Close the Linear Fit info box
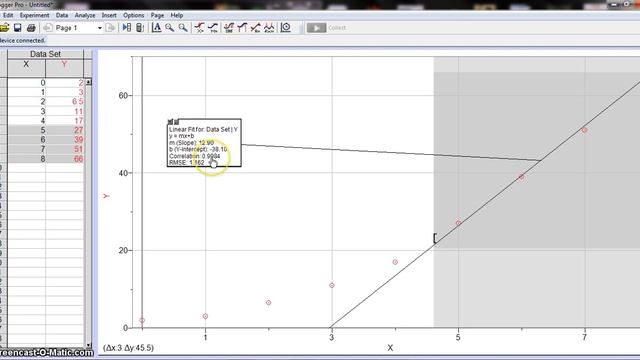Viewport: 640px width, 360px height. tap(171, 122)
